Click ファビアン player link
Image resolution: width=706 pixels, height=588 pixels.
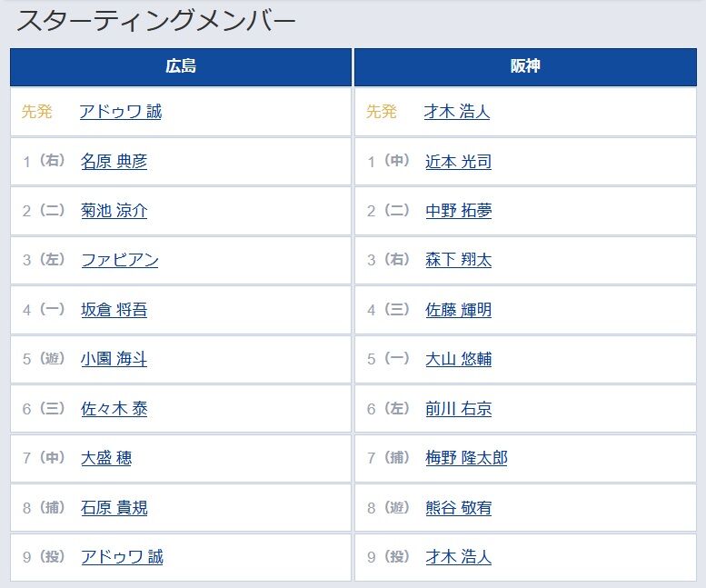click(x=120, y=260)
